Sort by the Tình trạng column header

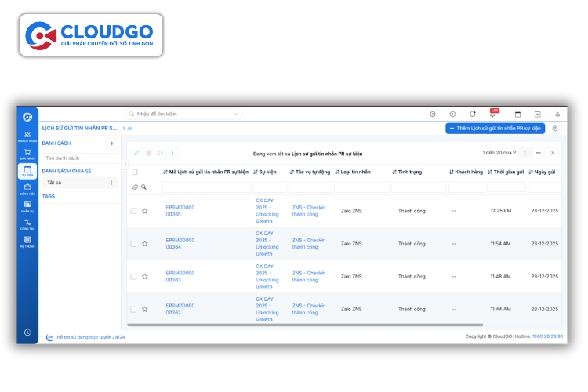[410, 172]
